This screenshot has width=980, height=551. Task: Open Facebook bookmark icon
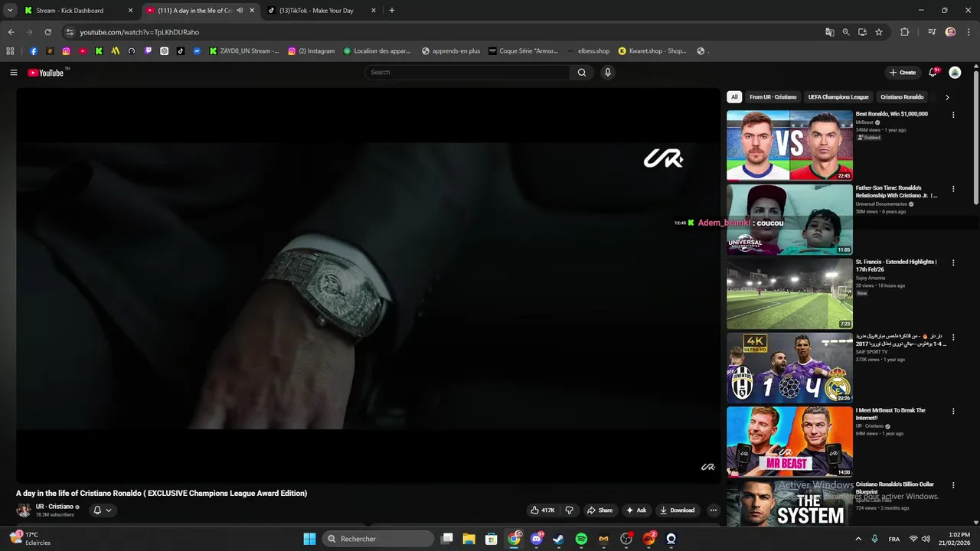(34, 51)
